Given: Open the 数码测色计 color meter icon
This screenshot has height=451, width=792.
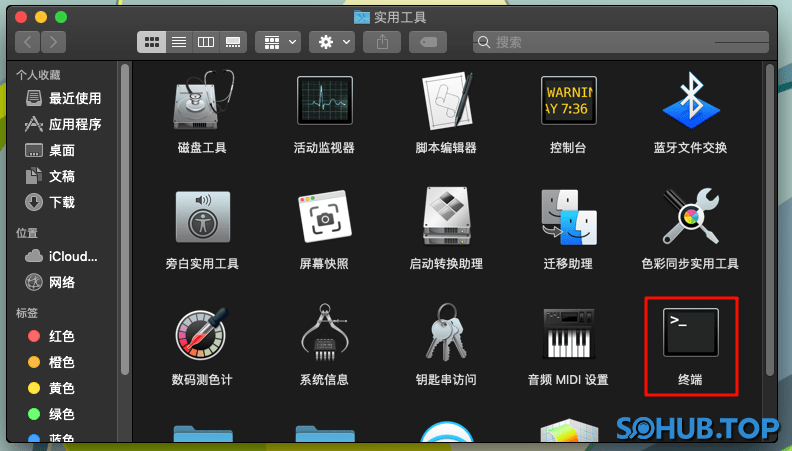Looking at the screenshot, I should click(202, 334).
